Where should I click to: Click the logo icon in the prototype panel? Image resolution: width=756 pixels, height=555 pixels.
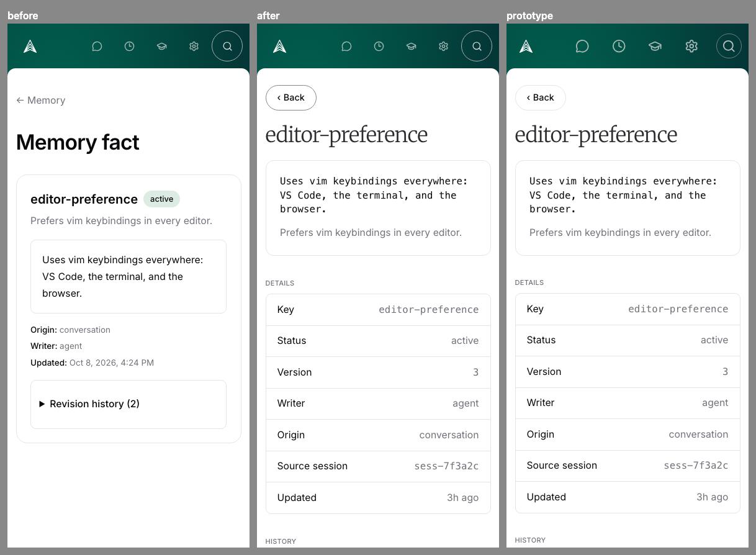(x=526, y=46)
